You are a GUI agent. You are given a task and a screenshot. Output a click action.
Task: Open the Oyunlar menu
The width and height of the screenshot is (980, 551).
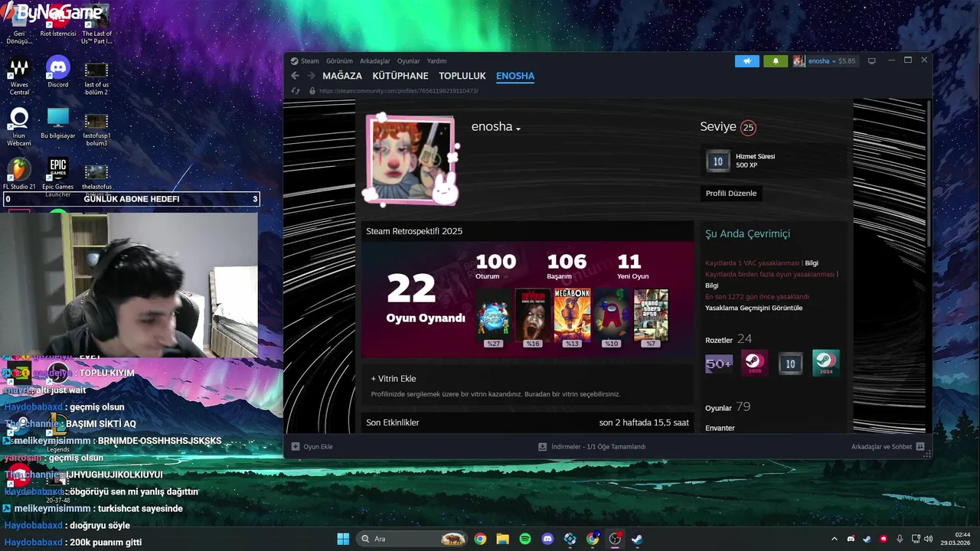408,61
